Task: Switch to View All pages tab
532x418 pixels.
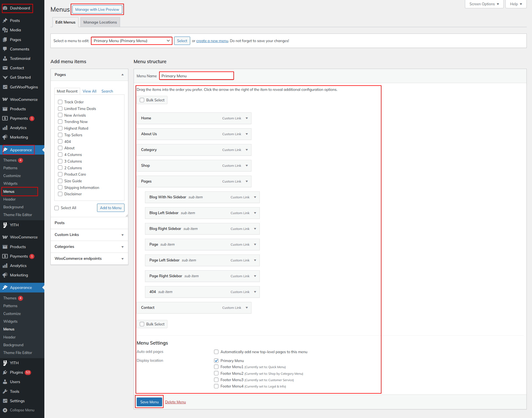Action: [89, 91]
